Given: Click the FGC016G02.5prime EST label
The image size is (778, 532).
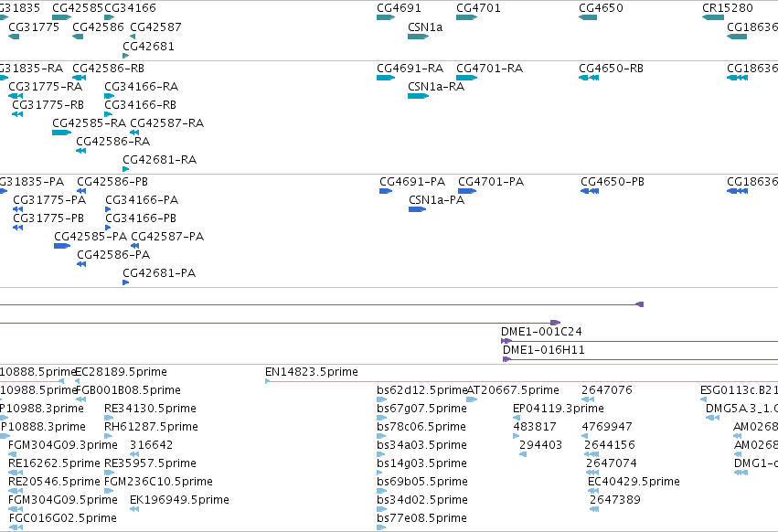Looking at the screenshot, I should click(x=63, y=518).
